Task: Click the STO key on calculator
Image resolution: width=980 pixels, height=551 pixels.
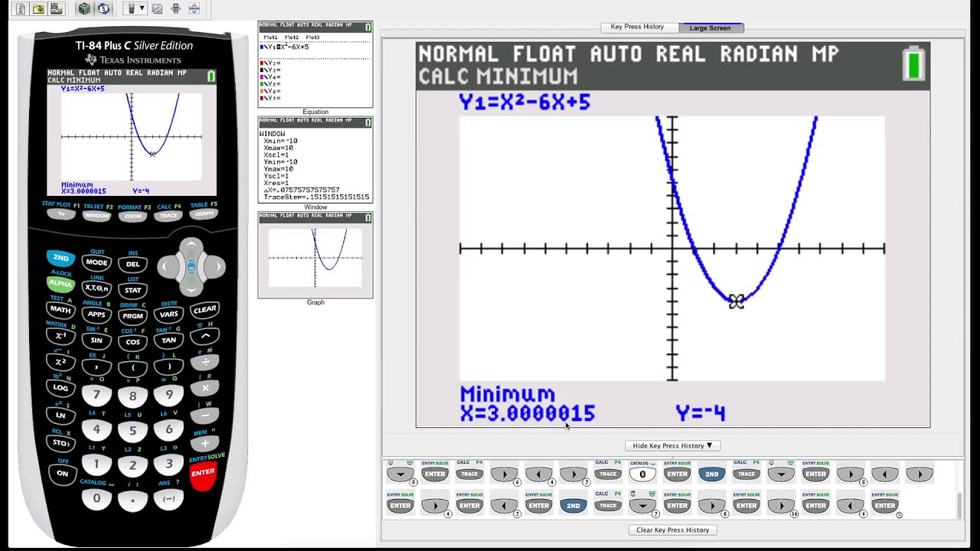Action: pyautogui.click(x=60, y=442)
